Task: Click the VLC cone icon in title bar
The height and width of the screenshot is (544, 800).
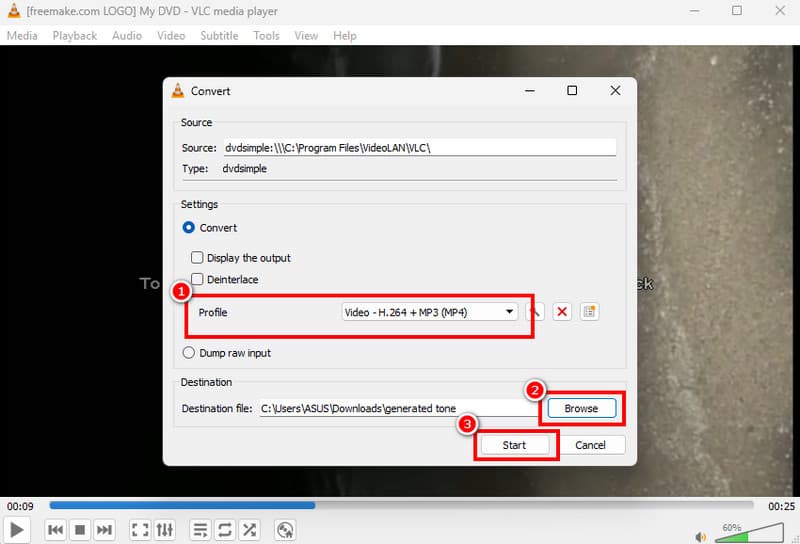Action: click(x=14, y=11)
